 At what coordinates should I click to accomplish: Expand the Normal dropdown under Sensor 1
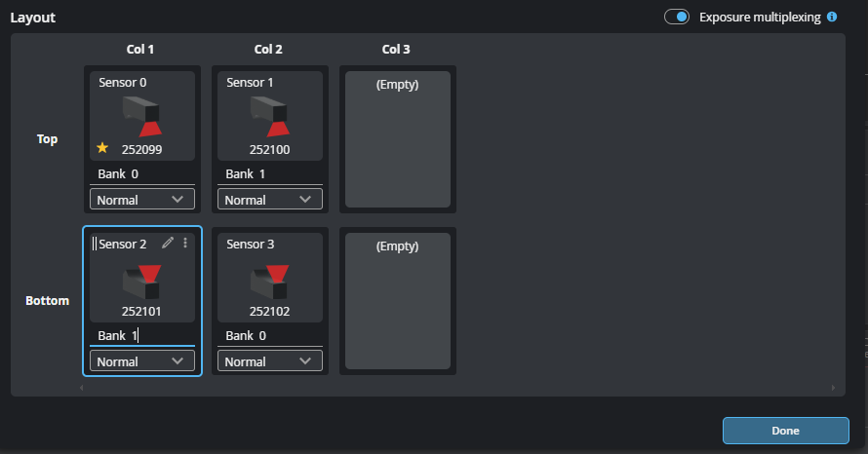click(x=270, y=200)
